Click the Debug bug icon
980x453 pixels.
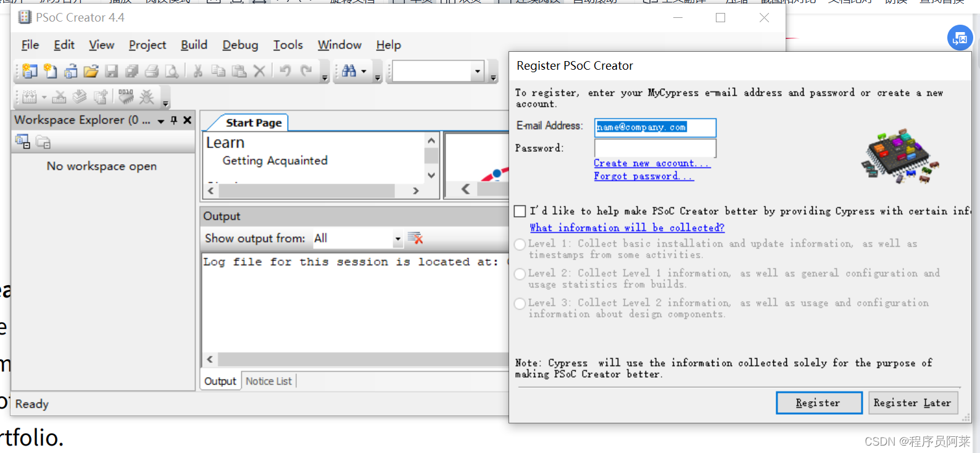[147, 97]
